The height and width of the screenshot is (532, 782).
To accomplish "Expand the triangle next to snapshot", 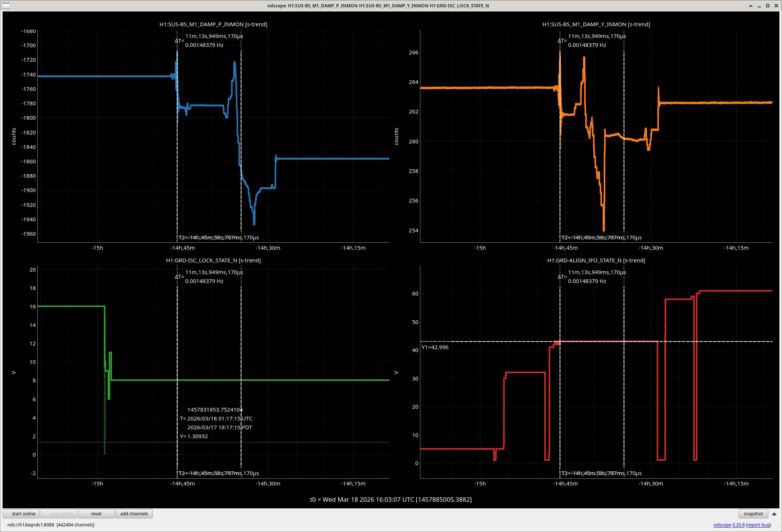I will (774, 514).
